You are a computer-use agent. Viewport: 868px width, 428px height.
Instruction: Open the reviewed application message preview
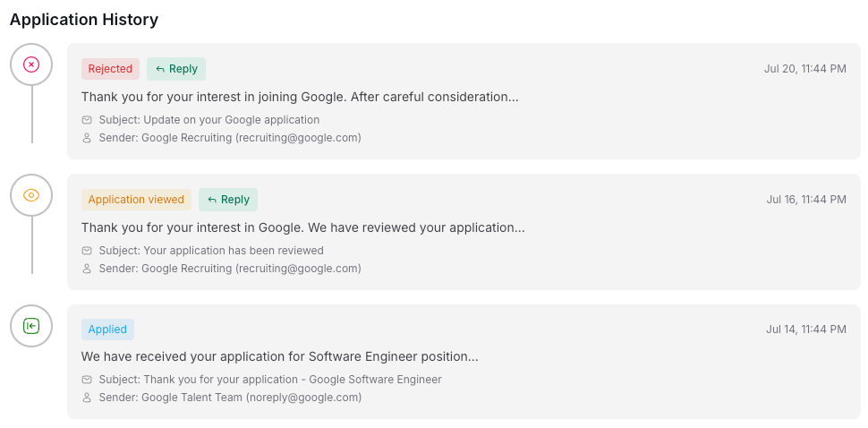pos(302,227)
